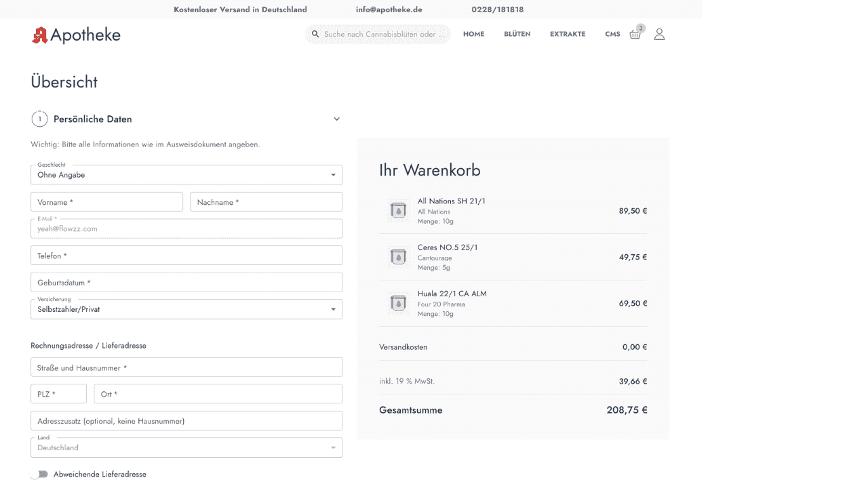Open the shopping cart icon
Image resolution: width=868 pixels, height=499 pixels.
pyautogui.click(x=635, y=35)
